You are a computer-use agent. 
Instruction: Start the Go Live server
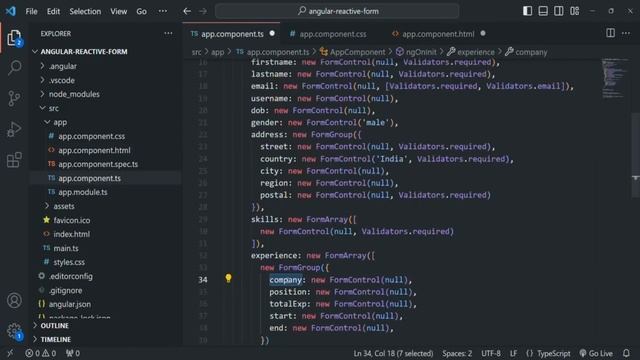coord(596,353)
